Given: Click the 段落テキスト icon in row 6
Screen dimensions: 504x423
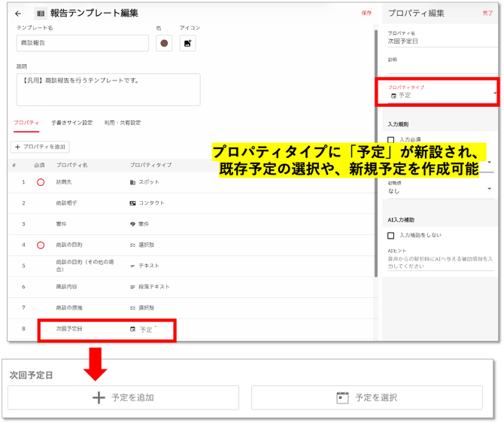Looking at the screenshot, I should click(x=132, y=287).
